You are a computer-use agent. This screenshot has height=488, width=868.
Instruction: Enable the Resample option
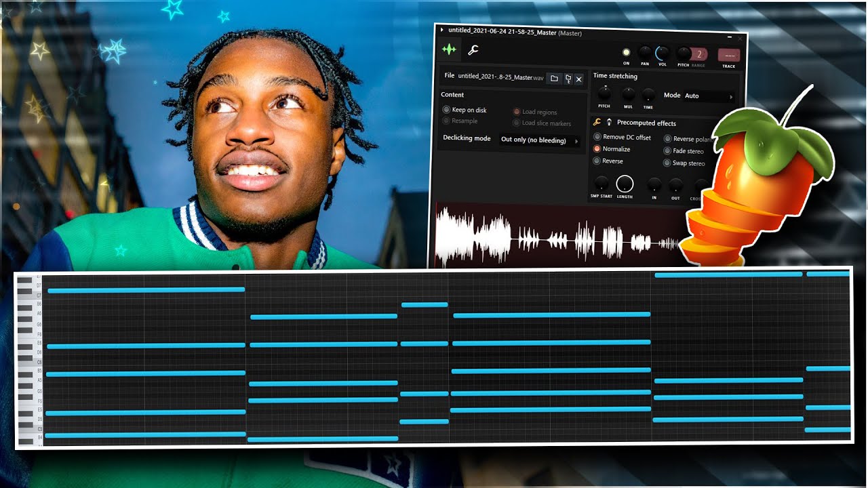tap(460, 121)
